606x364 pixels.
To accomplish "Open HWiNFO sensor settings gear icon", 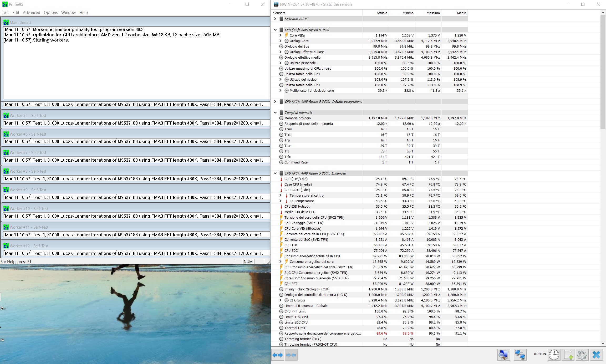I will click(x=582, y=355).
